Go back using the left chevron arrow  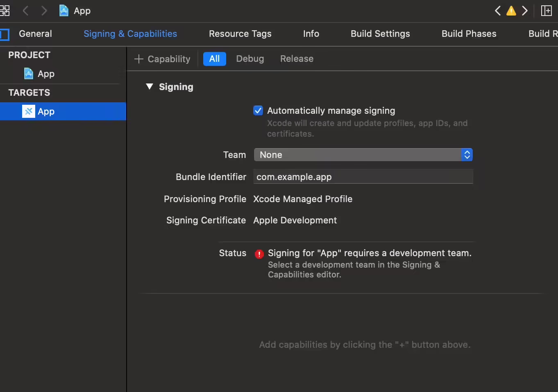tap(25, 11)
